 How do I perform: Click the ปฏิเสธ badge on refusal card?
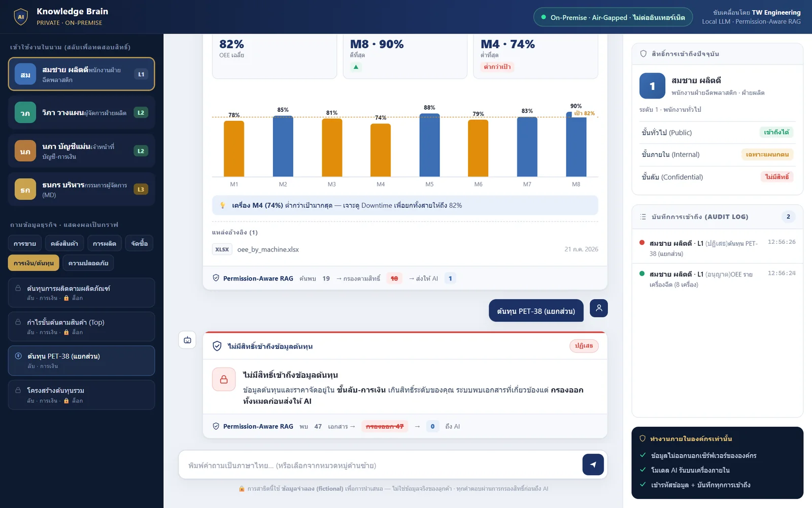click(584, 345)
